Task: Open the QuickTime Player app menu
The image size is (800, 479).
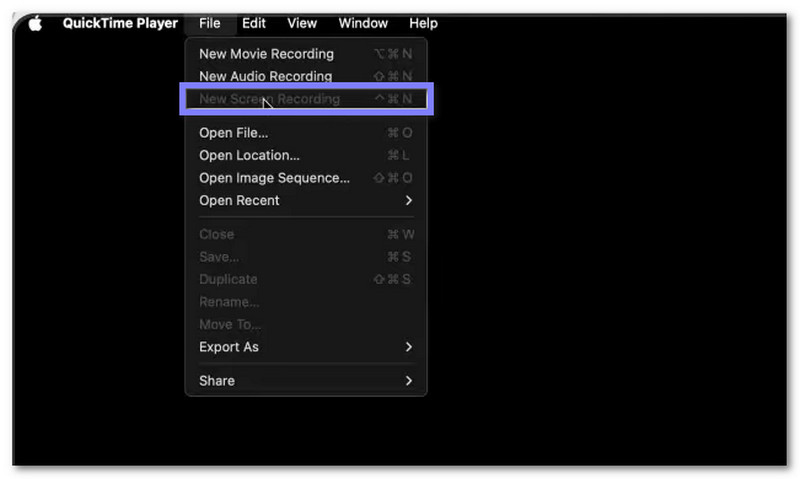Action: point(120,23)
